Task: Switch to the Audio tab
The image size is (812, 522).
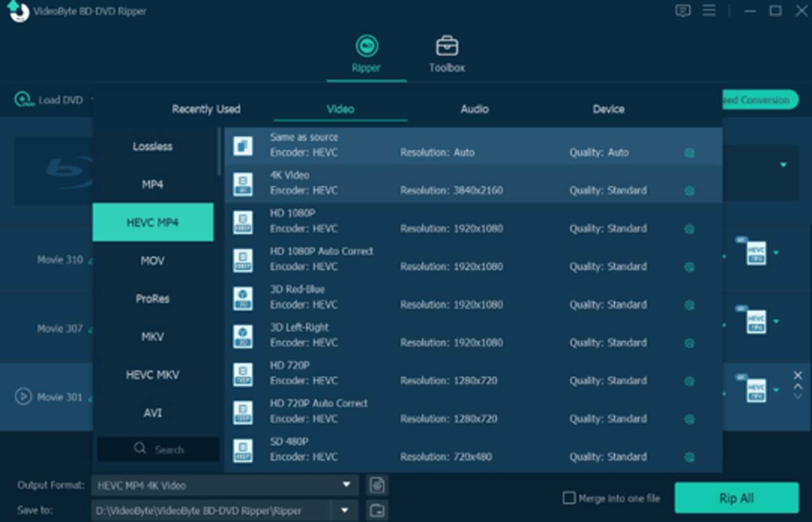Action: click(x=474, y=109)
